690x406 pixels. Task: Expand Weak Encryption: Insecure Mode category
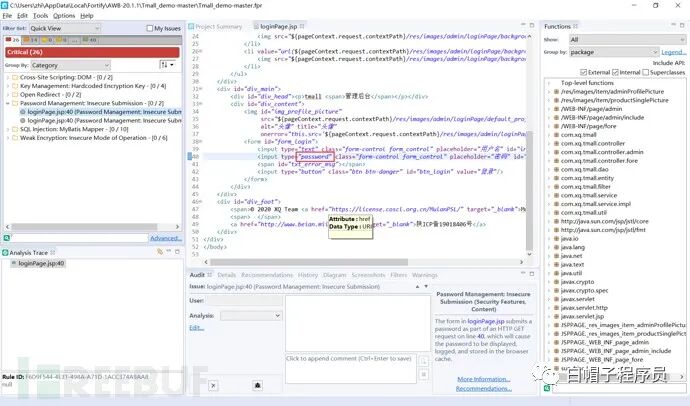tap(8, 138)
